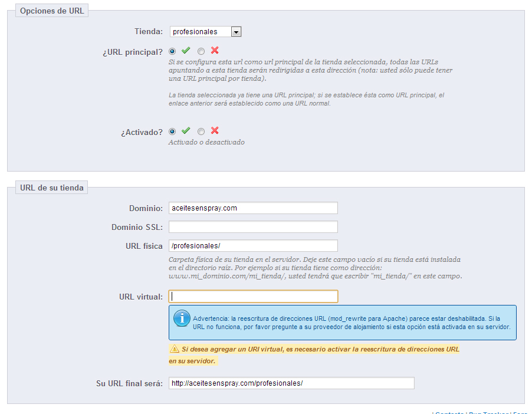Click the 'La tienda seleccionada ya tiene' note

pyautogui.click(x=306, y=100)
